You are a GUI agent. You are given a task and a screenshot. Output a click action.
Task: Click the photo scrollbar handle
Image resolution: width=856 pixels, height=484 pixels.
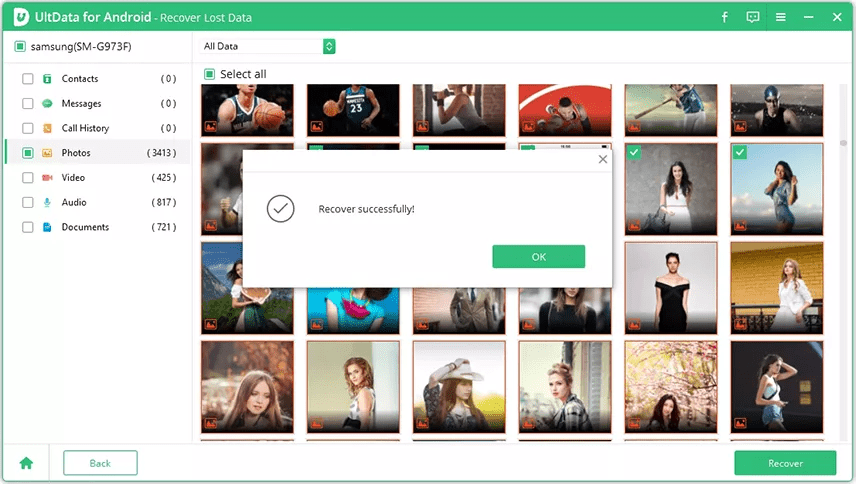point(843,143)
